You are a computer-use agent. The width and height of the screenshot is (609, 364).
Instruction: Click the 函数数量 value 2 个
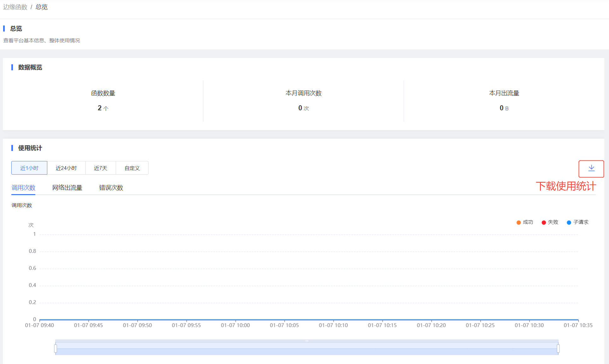103,108
